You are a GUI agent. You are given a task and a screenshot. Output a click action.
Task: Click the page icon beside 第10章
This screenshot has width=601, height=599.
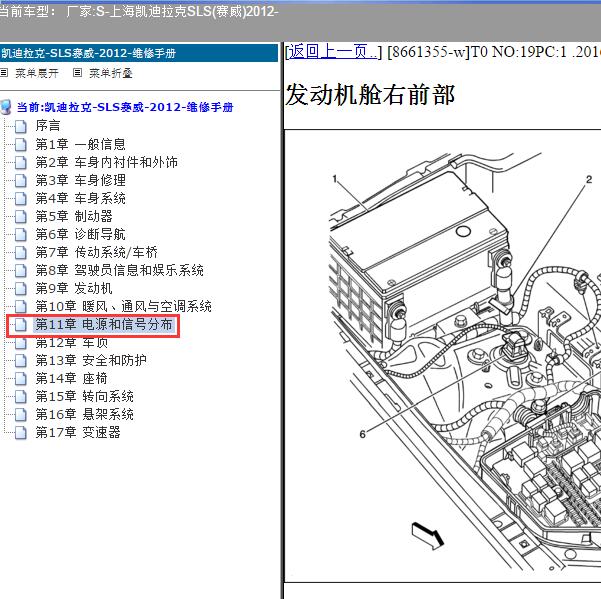pos(21,307)
